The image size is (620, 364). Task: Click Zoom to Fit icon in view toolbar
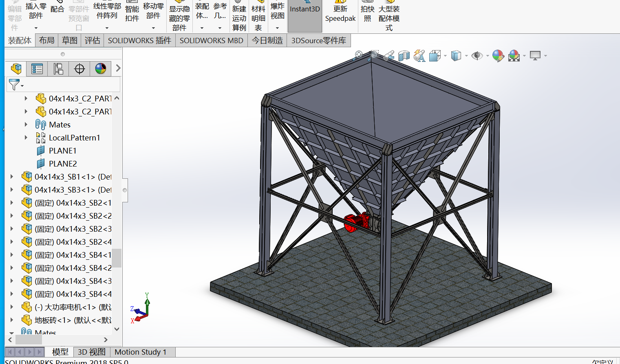(359, 55)
